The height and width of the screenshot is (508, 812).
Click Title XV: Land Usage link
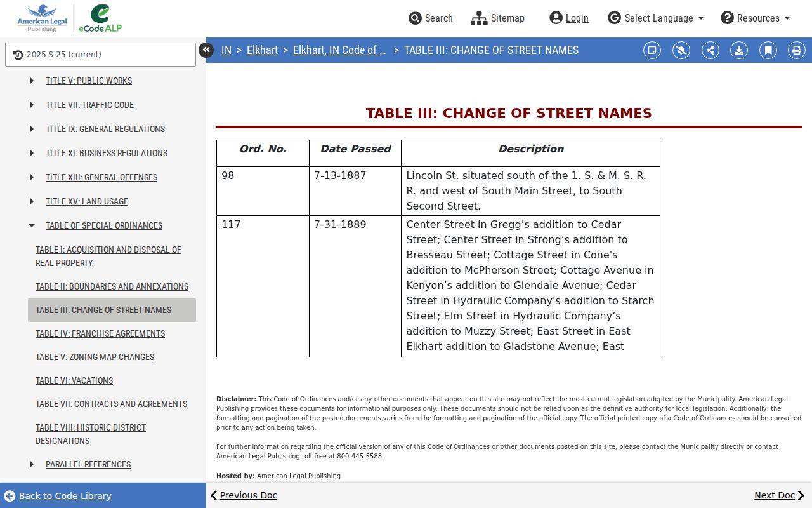click(x=87, y=201)
